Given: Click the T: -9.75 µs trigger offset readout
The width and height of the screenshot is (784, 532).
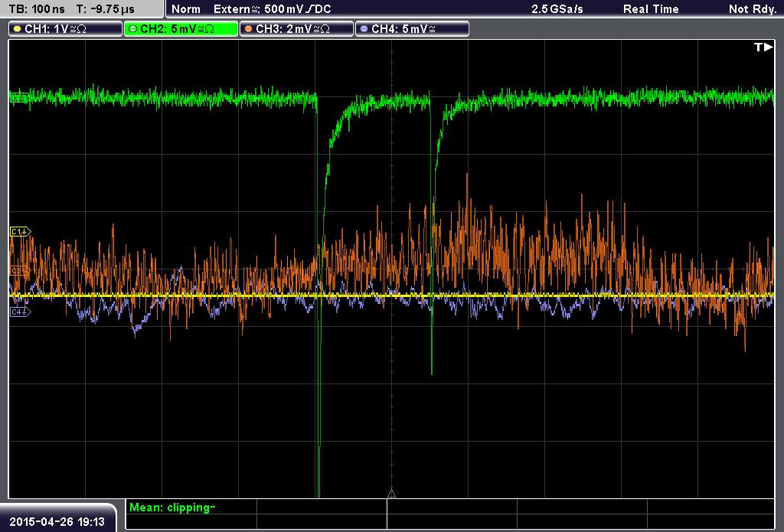Looking at the screenshot, I should pyautogui.click(x=106, y=9).
